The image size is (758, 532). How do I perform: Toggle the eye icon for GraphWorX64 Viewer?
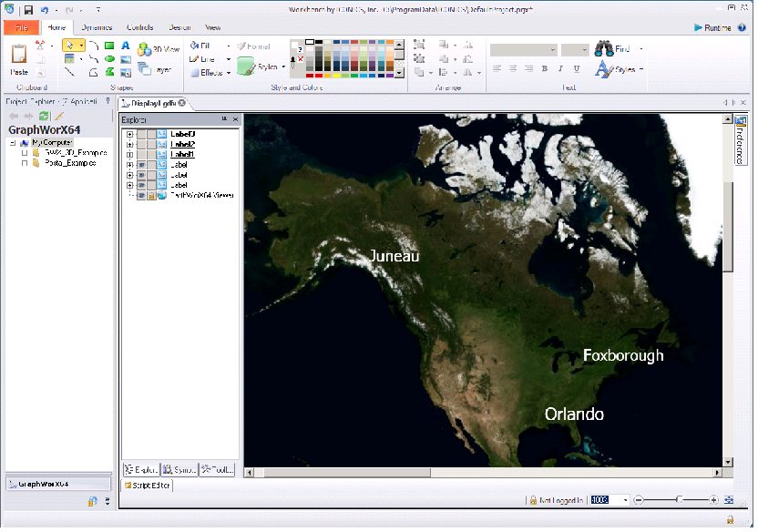point(141,195)
